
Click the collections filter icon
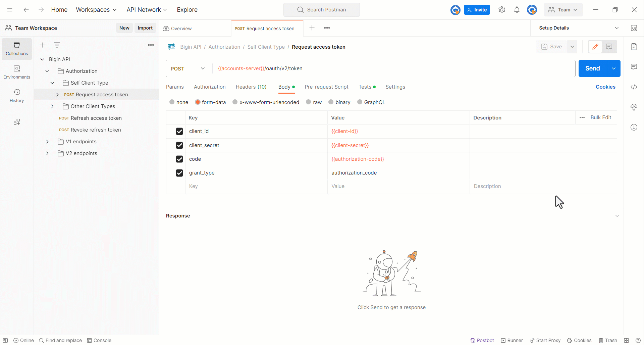coord(57,45)
